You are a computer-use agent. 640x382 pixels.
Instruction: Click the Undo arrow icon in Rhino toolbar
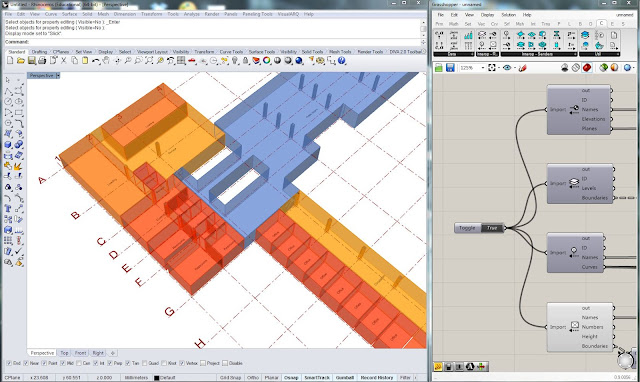pyautogui.click(x=96, y=60)
